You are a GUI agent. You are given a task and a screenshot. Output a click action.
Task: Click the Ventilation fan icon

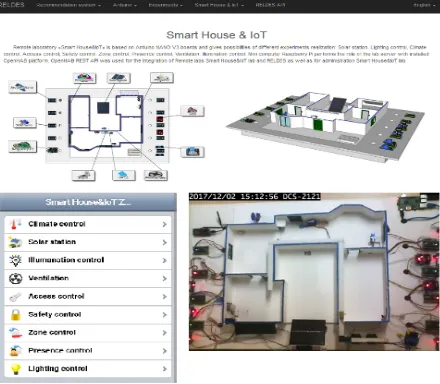click(15, 278)
